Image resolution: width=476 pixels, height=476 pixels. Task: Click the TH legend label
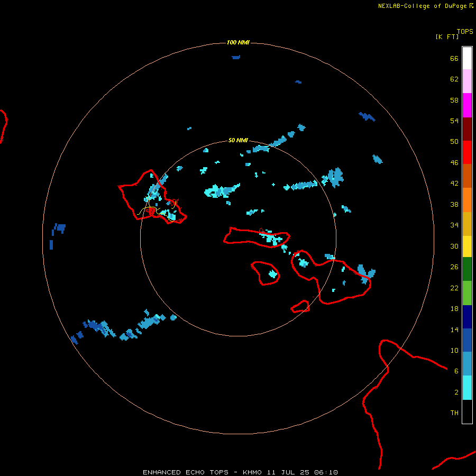(x=454, y=413)
